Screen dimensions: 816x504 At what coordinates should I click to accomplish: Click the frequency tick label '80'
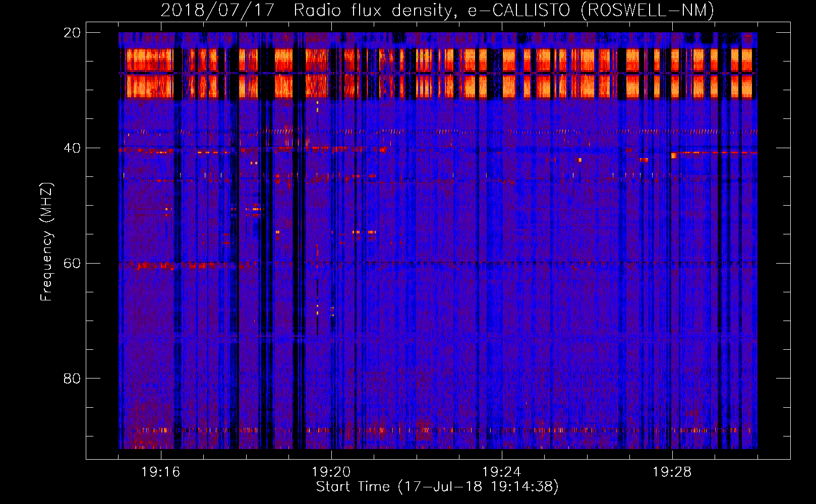point(72,379)
